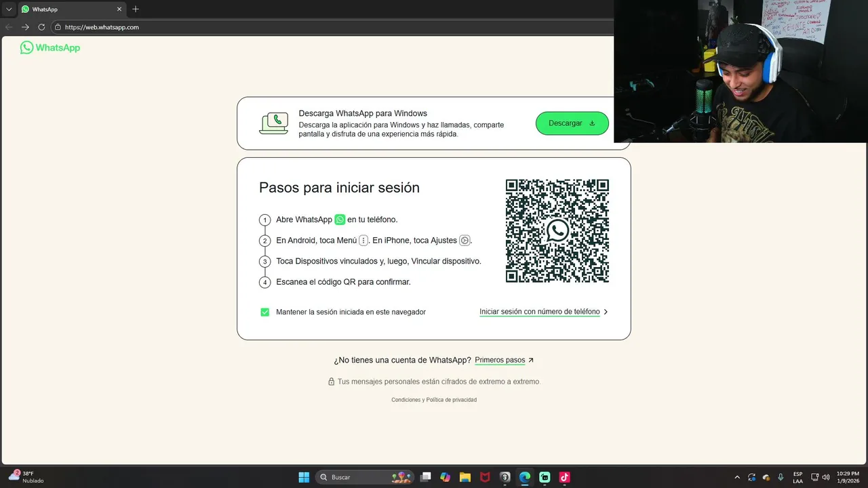
Task: Click the Android menu dots icon in step 2
Action: [x=363, y=240]
